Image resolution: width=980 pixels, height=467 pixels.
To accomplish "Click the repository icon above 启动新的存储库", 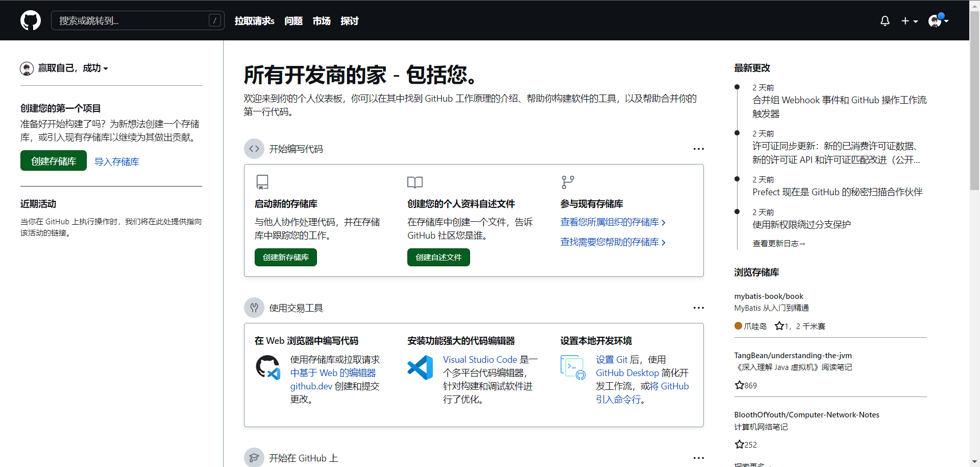I will [x=262, y=182].
